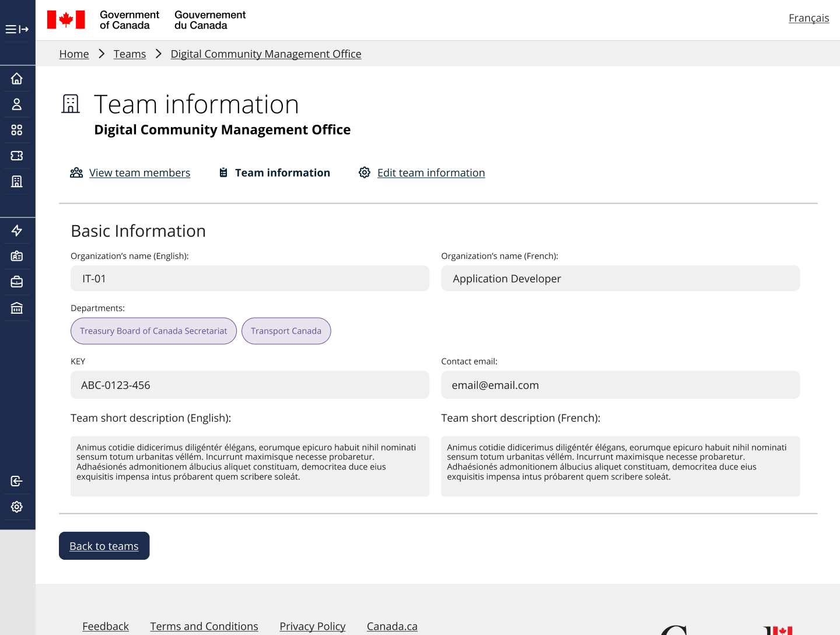Expand the sidebar navigation menu
This screenshot has height=635, width=840.
point(17,29)
